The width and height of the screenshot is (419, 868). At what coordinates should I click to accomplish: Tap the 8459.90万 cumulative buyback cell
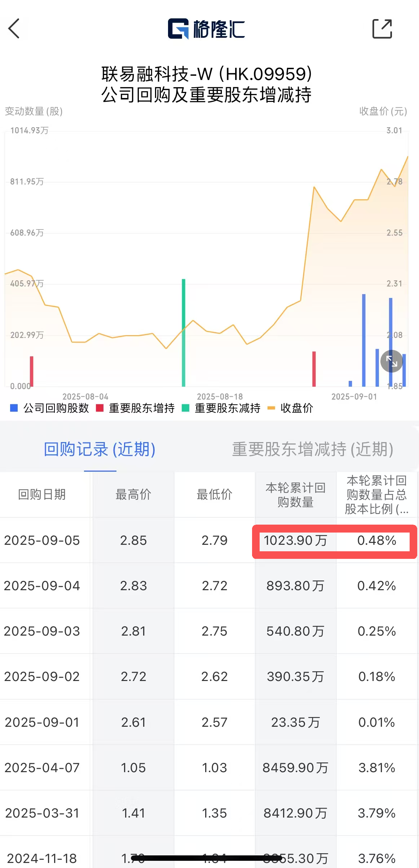coord(296,767)
